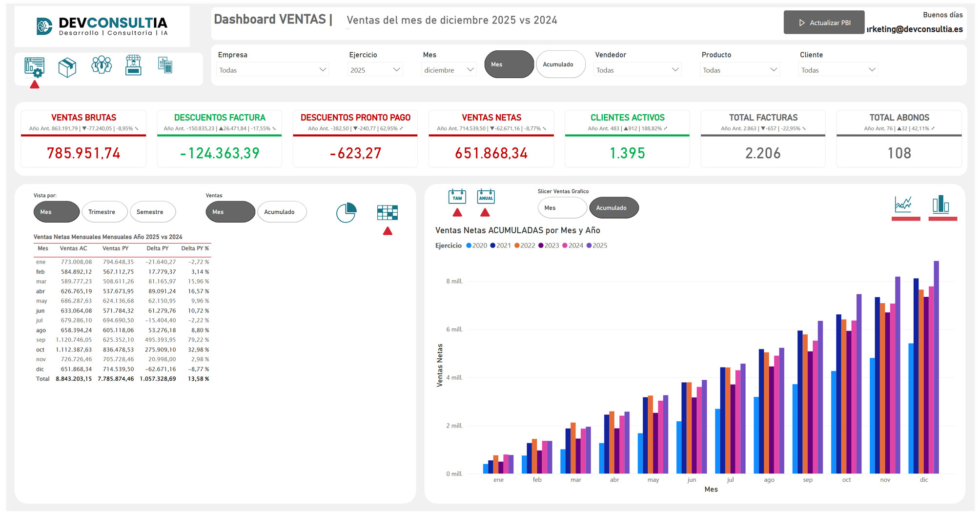The width and height of the screenshot is (980, 512).
Task: Show the line chart visualization
Action: click(x=903, y=204)
